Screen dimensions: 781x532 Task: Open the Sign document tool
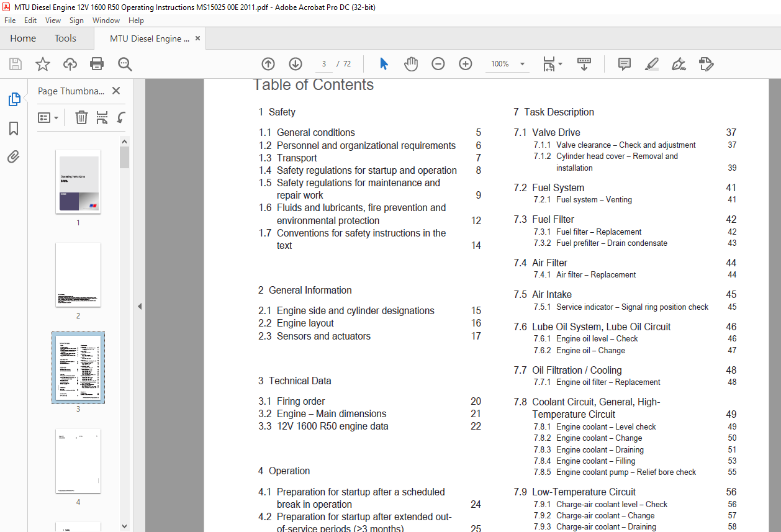679,64
